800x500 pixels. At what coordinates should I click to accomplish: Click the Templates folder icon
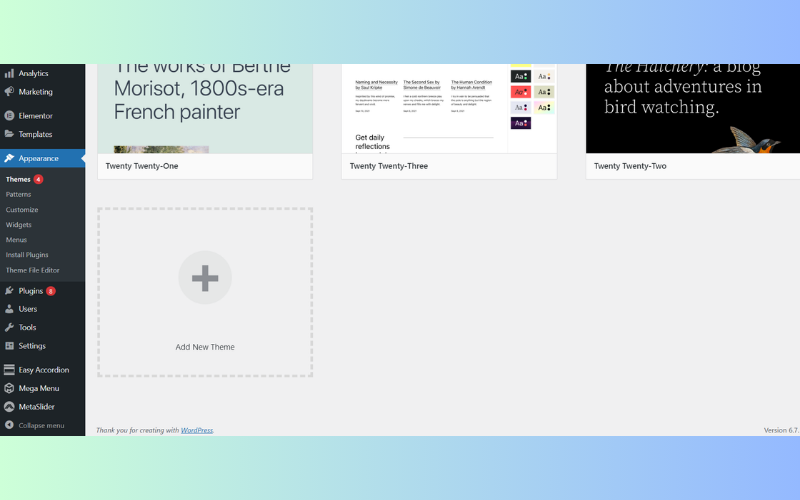[9, 134]
